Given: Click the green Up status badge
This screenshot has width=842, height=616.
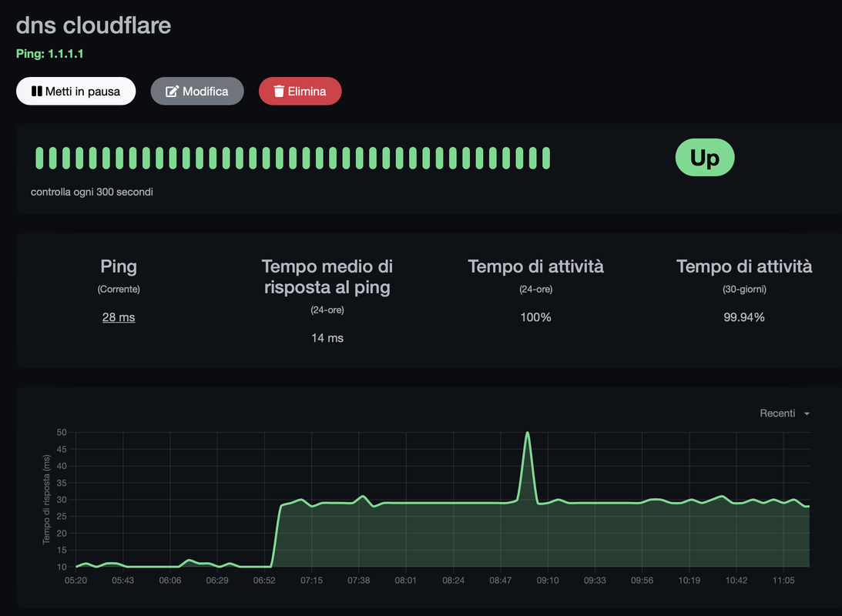Looking at the screenshot, I should click(705, 157).
